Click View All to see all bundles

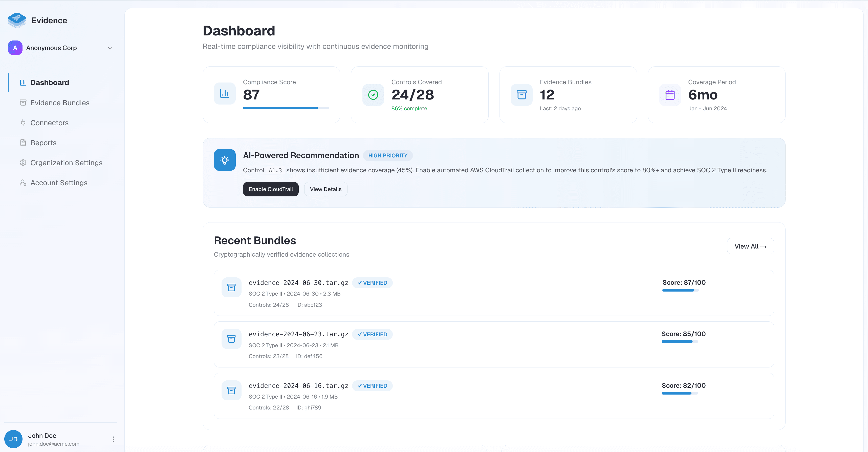750,246
